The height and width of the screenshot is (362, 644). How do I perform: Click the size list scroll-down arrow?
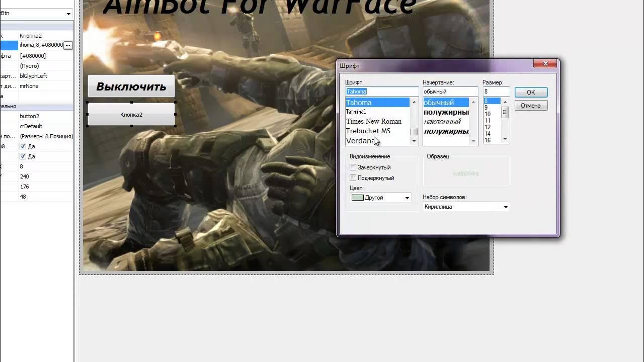tap(505, 140)
